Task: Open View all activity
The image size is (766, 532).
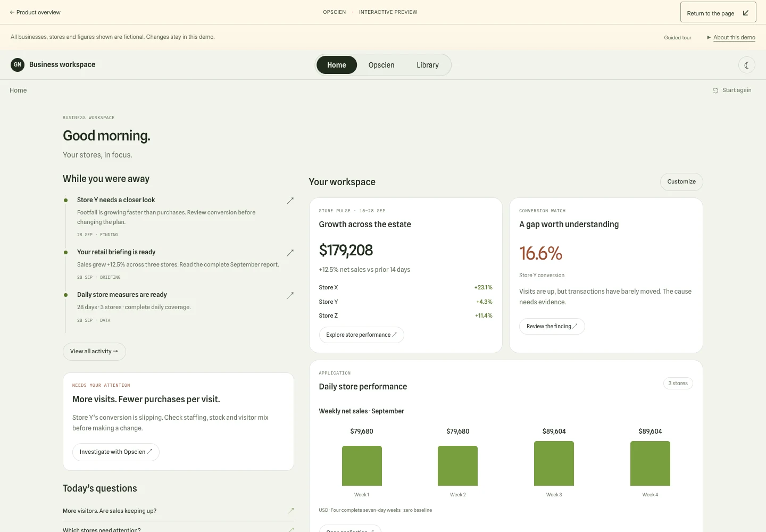Action: (94, 352)
